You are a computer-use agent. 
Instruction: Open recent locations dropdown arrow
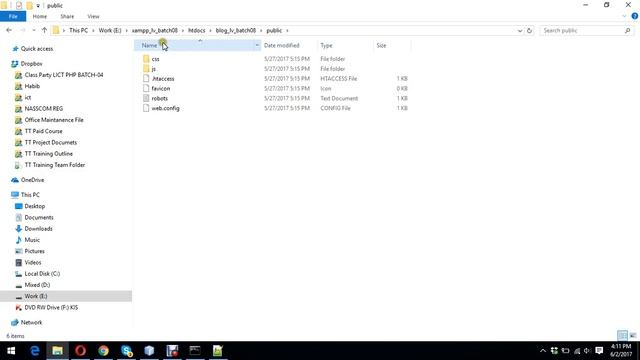click(33, 31)
